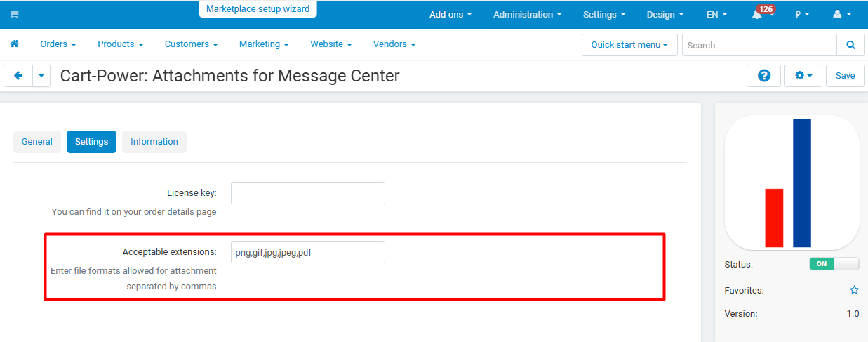868x342 pixels.
Task: Add add-on to favorites star
Action: pos(854,290)
